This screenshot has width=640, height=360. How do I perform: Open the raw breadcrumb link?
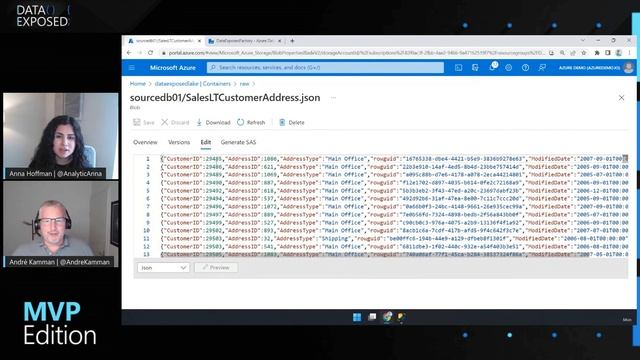tap(244, 84)
